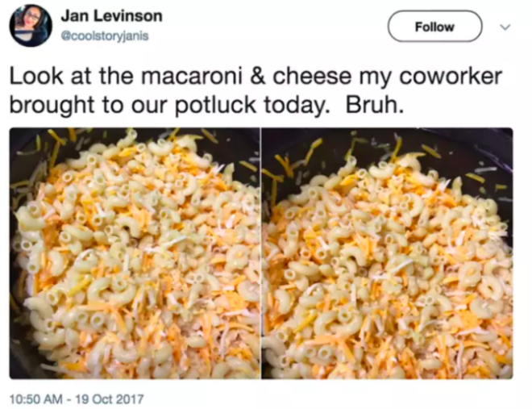Select the date 19 Oct 2017
The width and height of the screenshot is (532, 409).
(110, 399)
